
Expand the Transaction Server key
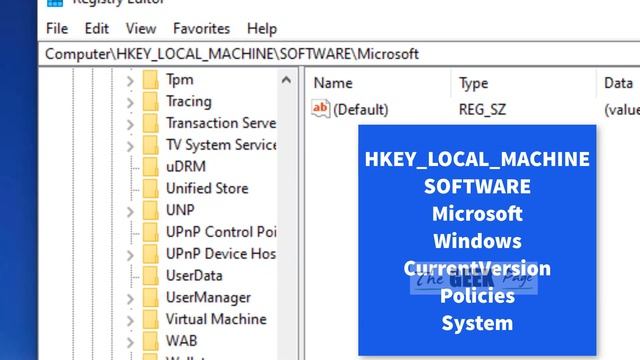click(130, 124)
